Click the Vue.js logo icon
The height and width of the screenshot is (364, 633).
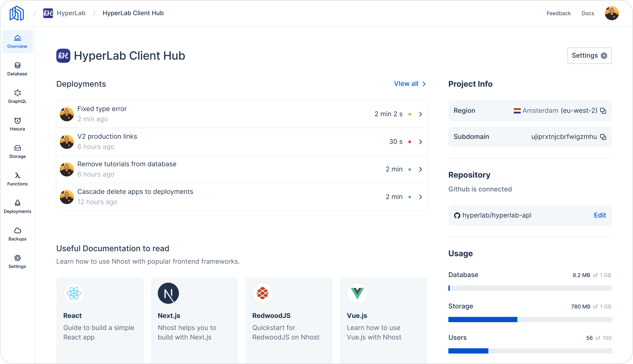[x=357, y=293]
